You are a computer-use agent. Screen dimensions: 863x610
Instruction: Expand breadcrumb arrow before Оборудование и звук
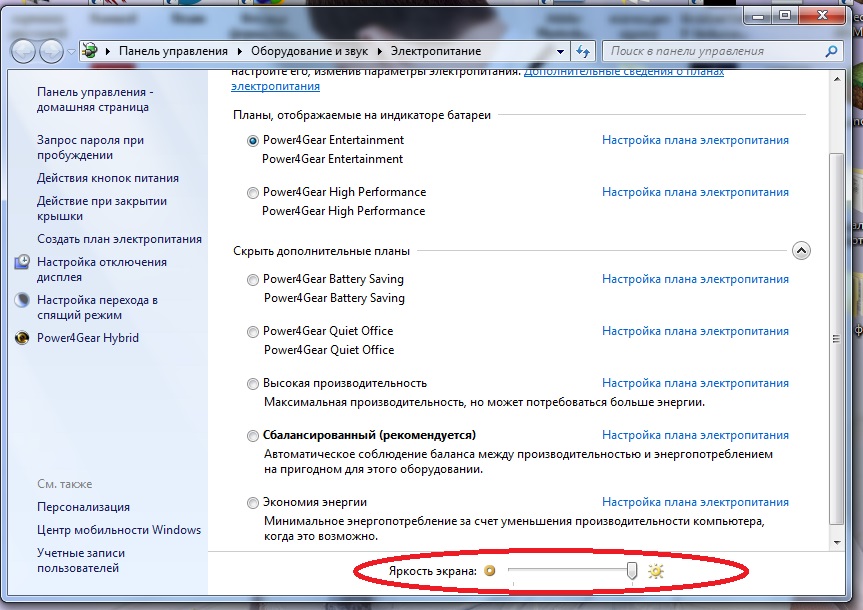(x=240, y=51)
